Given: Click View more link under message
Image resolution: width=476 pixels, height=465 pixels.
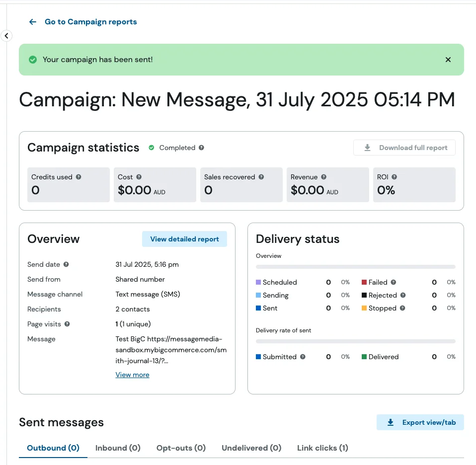Looking at the screenshot, I should [x=132, y=375].
